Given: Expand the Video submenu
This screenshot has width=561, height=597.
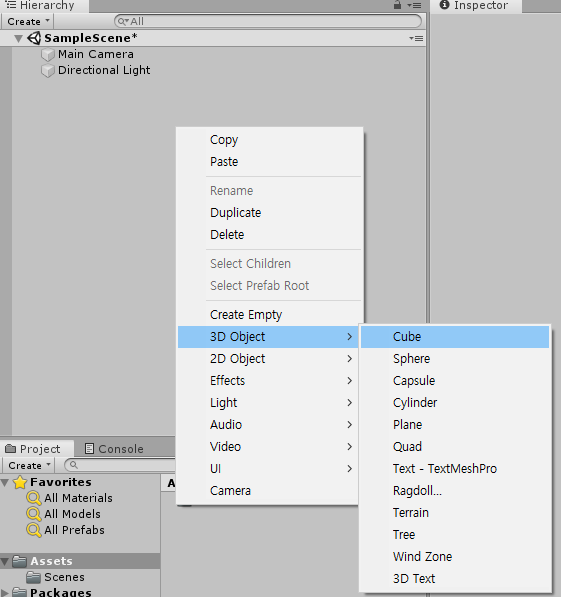Looking at the screenshot, I should [x=268, y=447].
